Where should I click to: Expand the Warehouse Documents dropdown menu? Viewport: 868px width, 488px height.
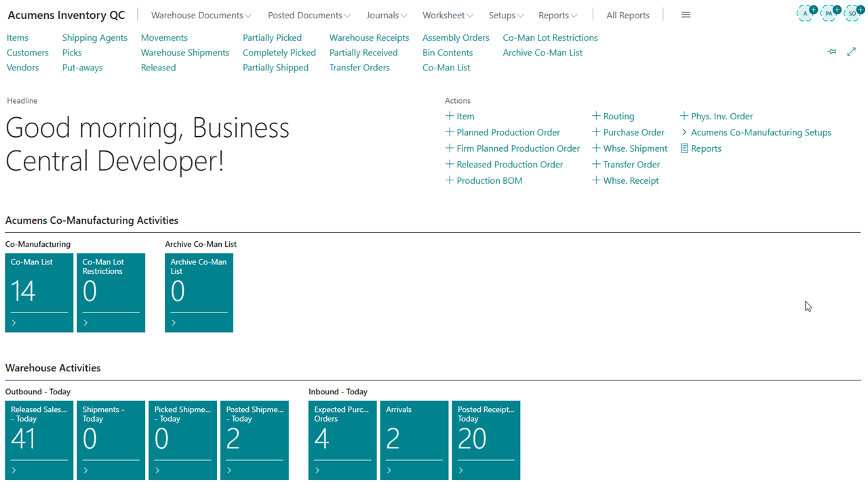(201, 15)
